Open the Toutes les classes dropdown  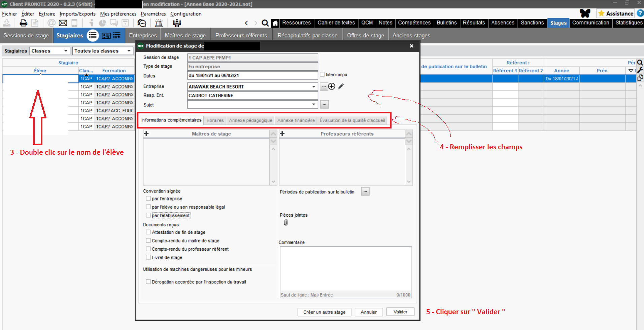[129, 51]
